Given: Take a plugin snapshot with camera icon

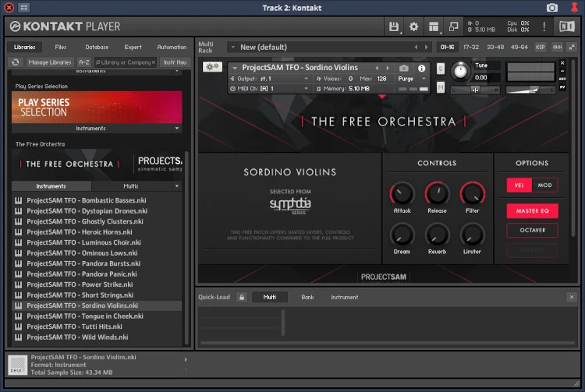Looking at the screenshot, I should (x=551, y=8).
